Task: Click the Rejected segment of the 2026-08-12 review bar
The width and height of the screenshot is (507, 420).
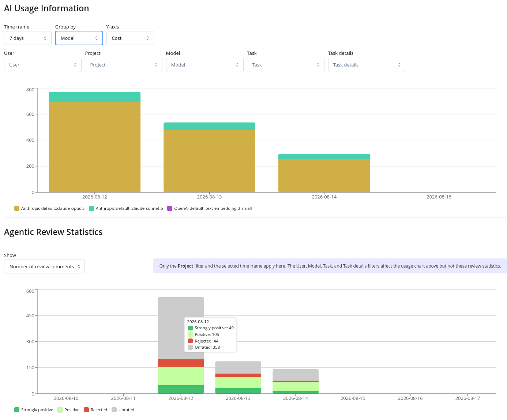Action: point(181,363)
